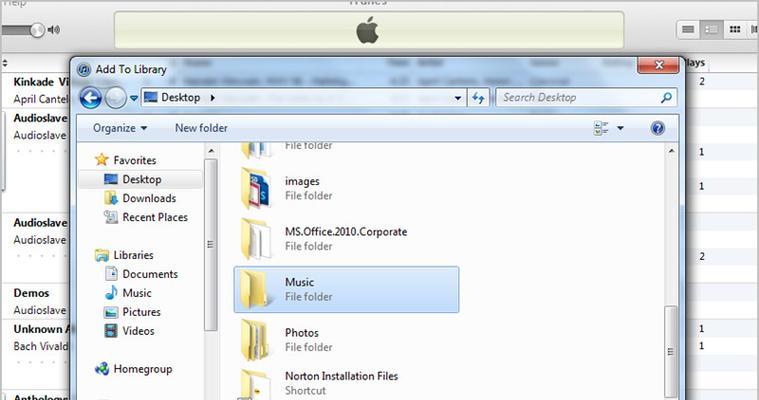Select Recent Places in navigation pane
Image resolution: width=759 pixels, height=400 pixels.
point(155,217)
